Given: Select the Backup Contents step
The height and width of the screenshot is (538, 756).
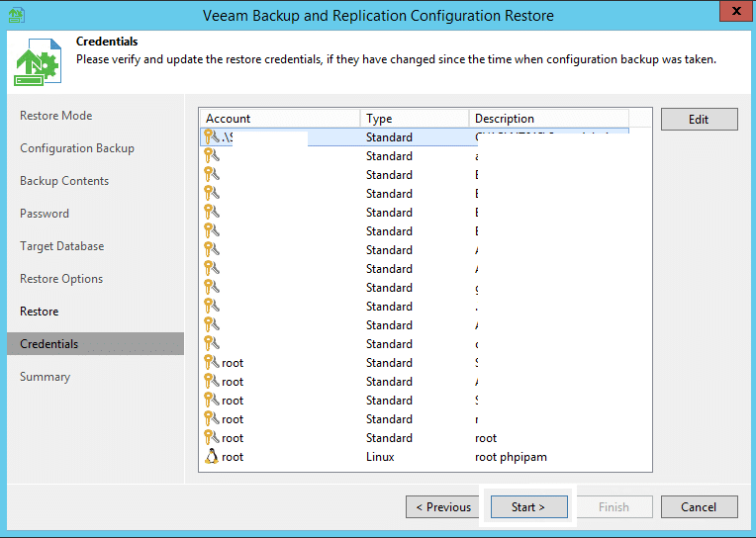Looking at the screenshot, I should pyautogui.click(x=64, y=181).
